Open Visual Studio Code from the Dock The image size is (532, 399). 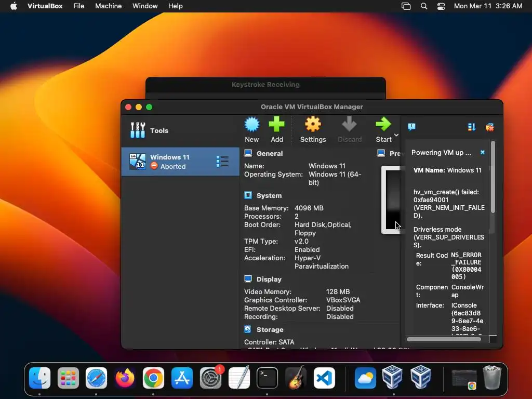pyautogui.click(x=324, y=378)
